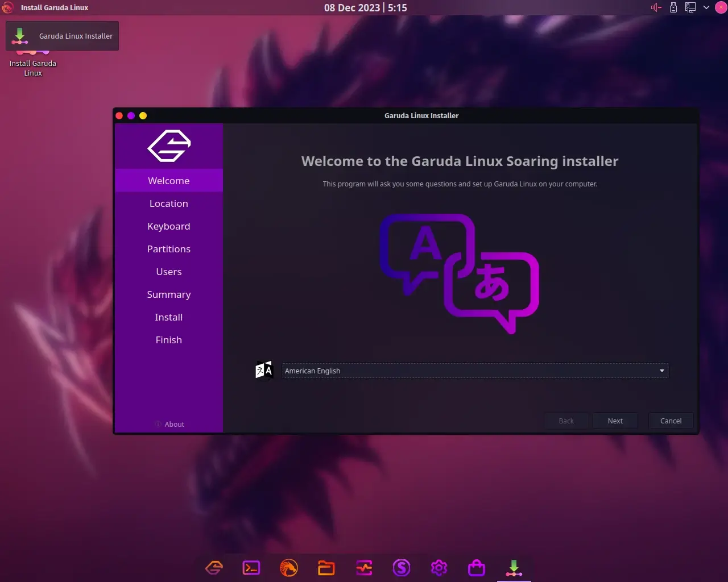Open the S-shaped app icon in dock
The height and width of the screenshot is (582, 728).
point(402,567)
